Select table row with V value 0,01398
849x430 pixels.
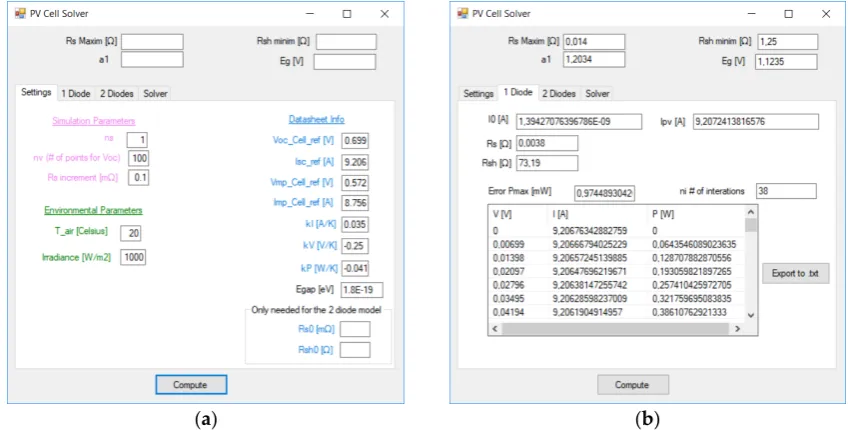coord(617,258)
